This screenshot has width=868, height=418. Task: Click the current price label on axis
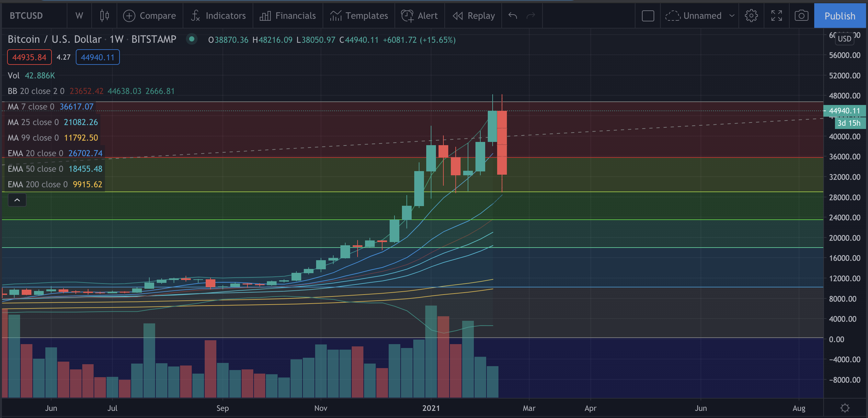(844, 111)
